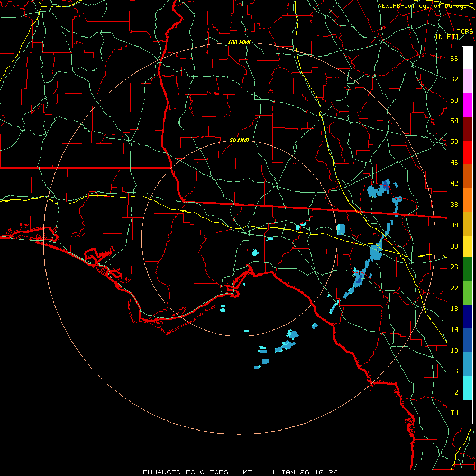Click the yellow legend swatch
This screenshot has height=476, width=476.
[x=467, y=246]
